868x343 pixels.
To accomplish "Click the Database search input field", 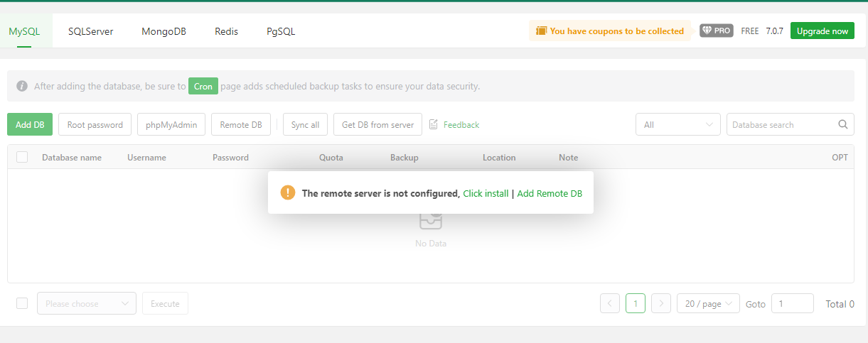I will tap(781, 124).
